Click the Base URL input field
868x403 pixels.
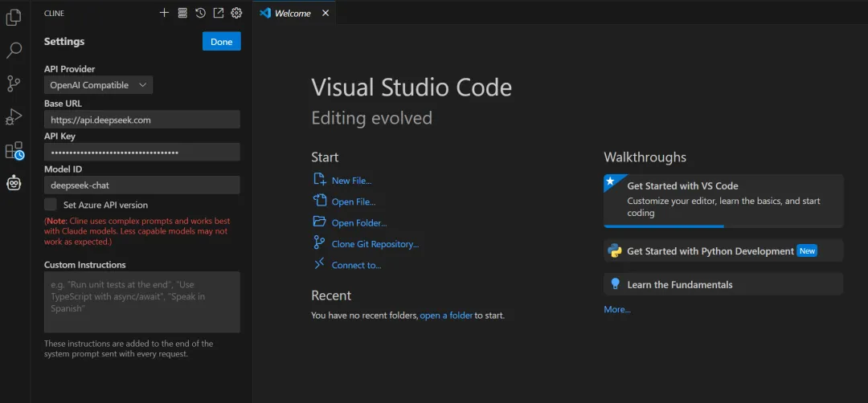[142, 120]
